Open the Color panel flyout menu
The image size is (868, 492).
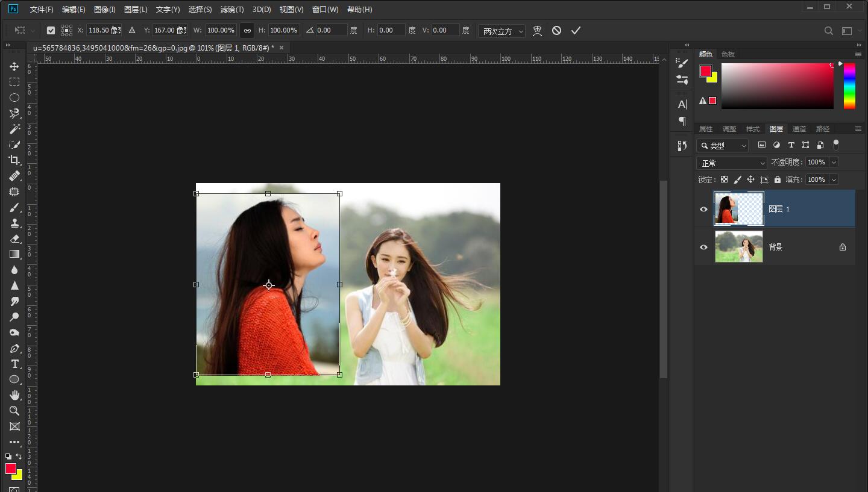(x=858, y=54)
